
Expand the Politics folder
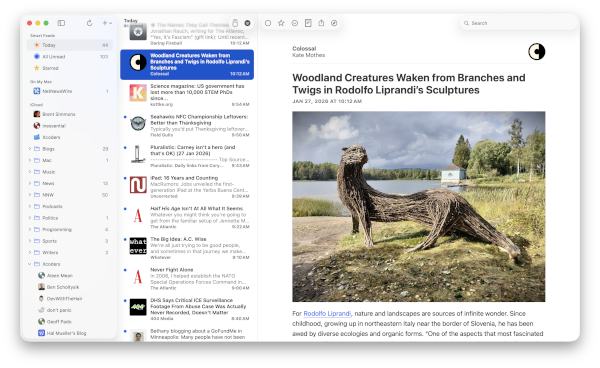point(30,218)
